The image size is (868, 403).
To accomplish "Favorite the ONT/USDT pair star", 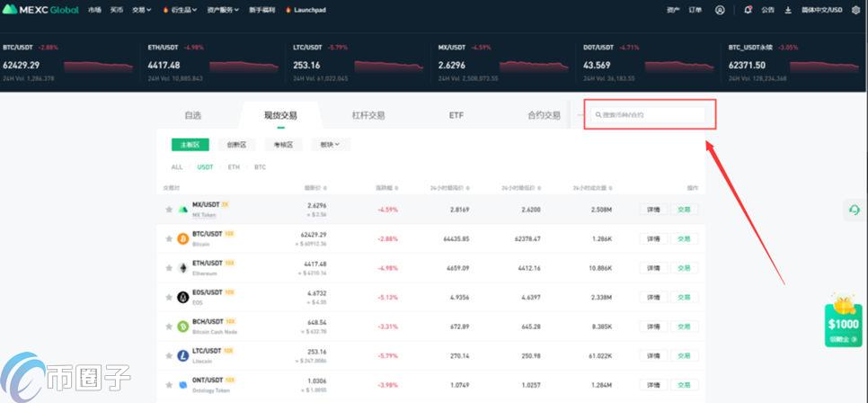I will (x=169, y=385).
